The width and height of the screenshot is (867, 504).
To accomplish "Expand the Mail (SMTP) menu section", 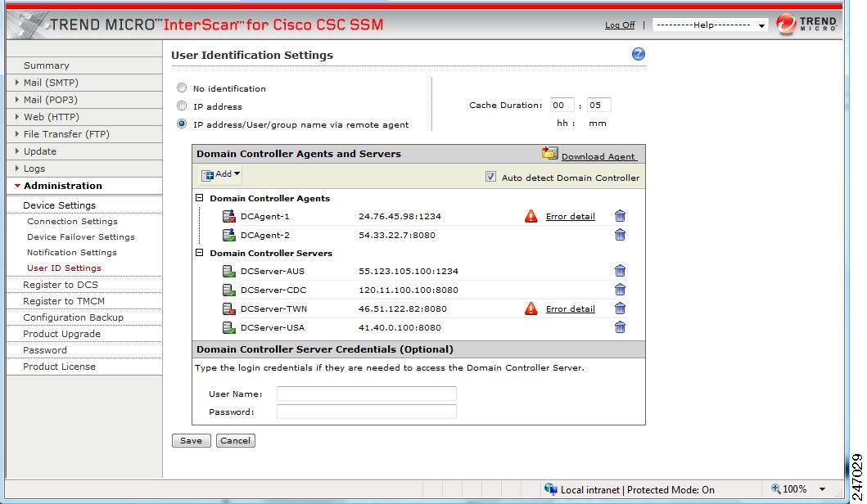I will tap(17, 83).
